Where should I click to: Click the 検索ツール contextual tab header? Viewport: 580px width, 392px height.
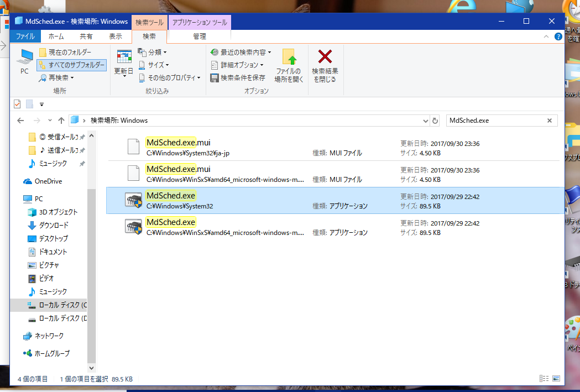coord(149,22)
